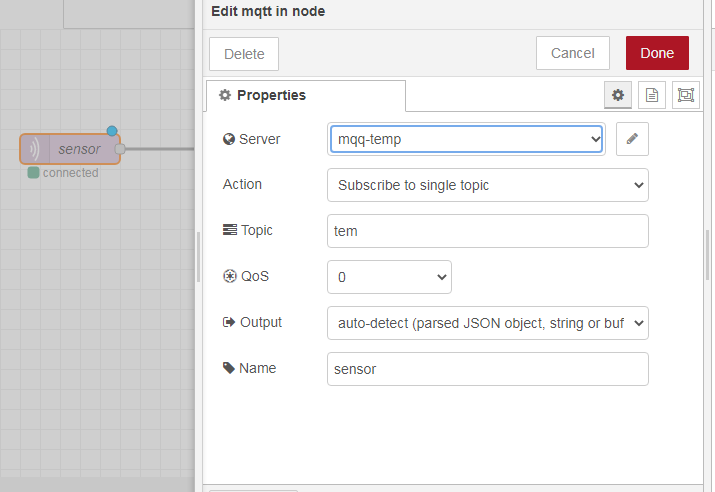Focus the Topic input field

click(487, 231)
